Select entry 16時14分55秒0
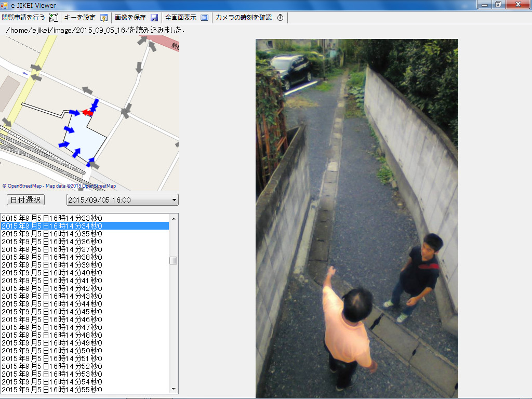Screen dimensions: 532x399 pos(85,390)
